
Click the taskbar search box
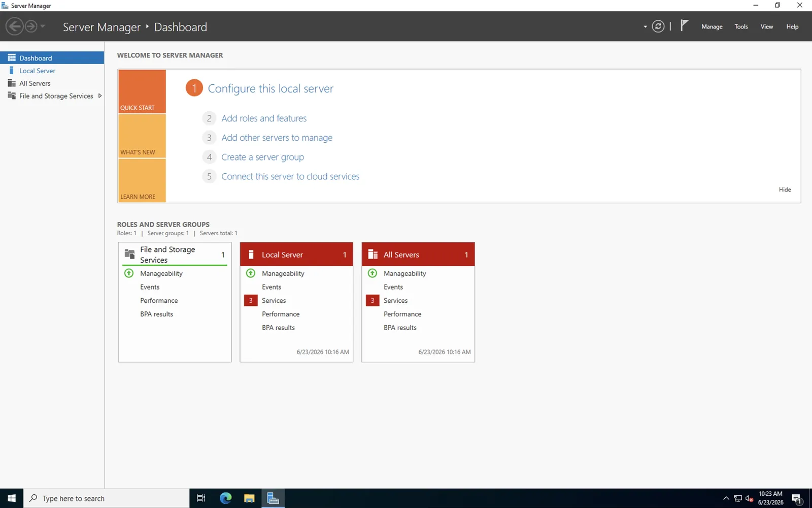(107, 498)
